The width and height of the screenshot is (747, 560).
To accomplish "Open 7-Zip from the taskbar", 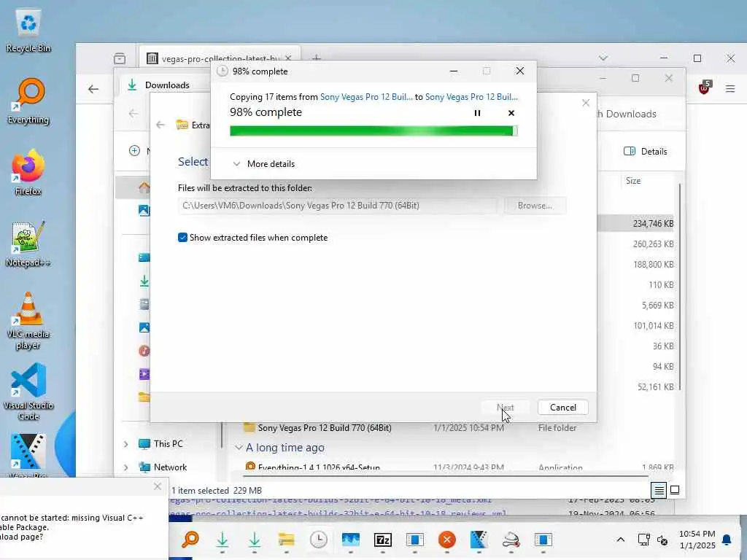I will point(382,540).
